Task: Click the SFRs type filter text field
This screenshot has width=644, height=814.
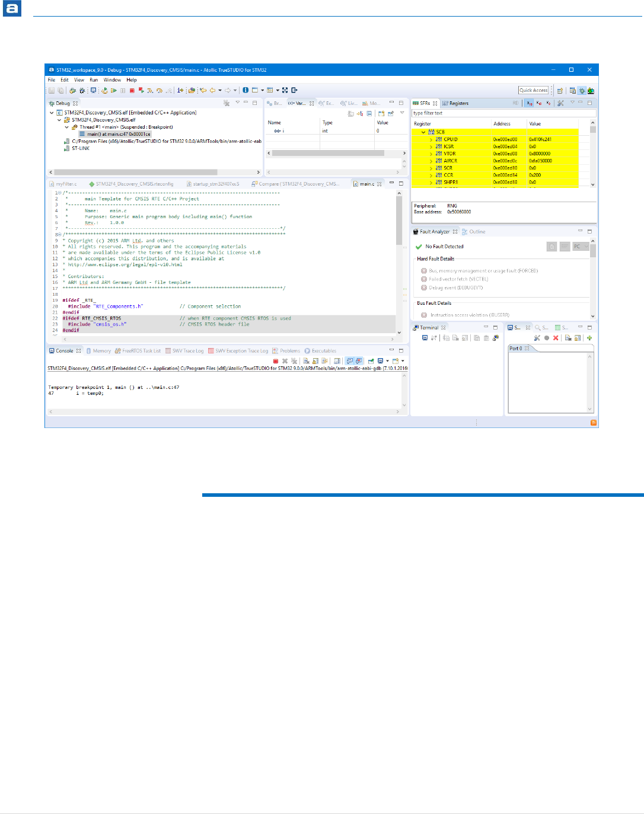Action: click(504, 113)
